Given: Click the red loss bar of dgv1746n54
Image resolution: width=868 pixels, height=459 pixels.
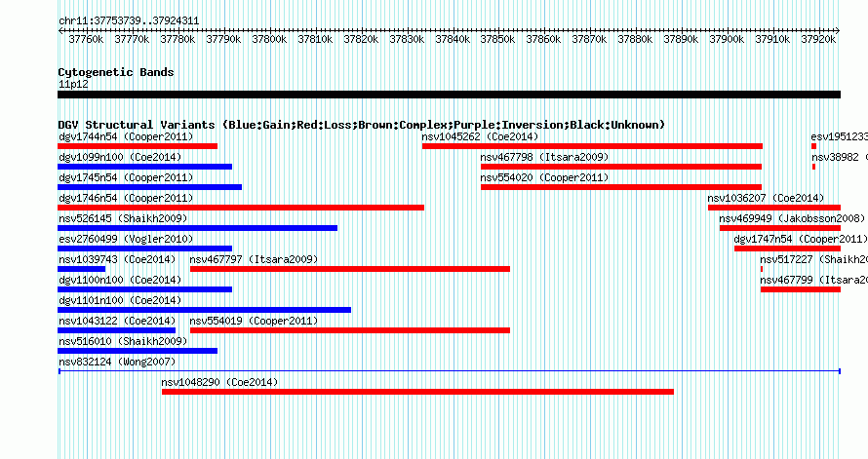Looking at the screenshot, I should pyautogui.click(x=241, y=208).
